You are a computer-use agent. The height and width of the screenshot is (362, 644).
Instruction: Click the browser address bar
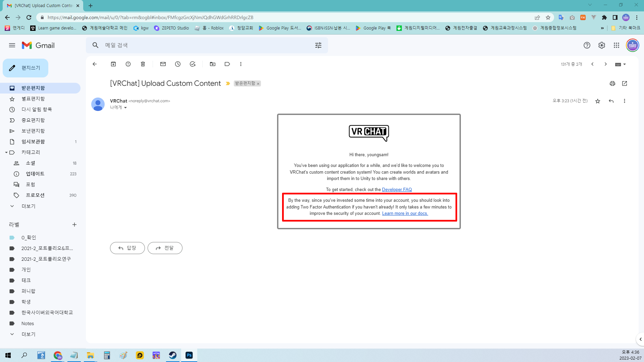pyautogui.click(x=288, y=17)
